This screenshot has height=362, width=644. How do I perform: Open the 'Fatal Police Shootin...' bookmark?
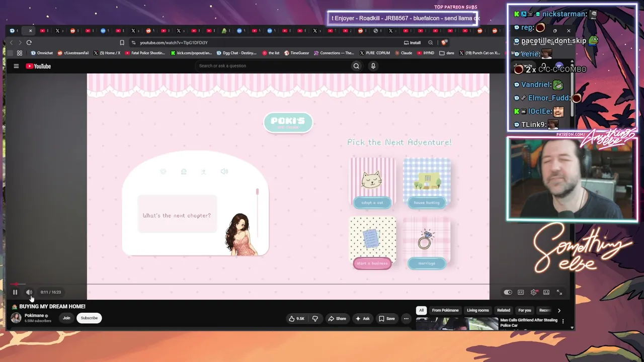tap(145, 53)
